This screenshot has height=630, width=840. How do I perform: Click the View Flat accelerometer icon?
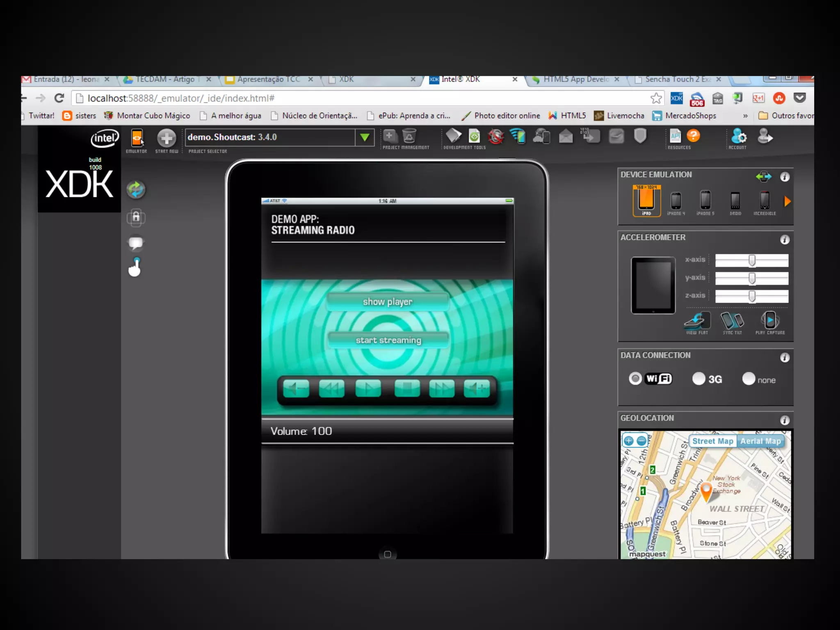click(697, 321)
